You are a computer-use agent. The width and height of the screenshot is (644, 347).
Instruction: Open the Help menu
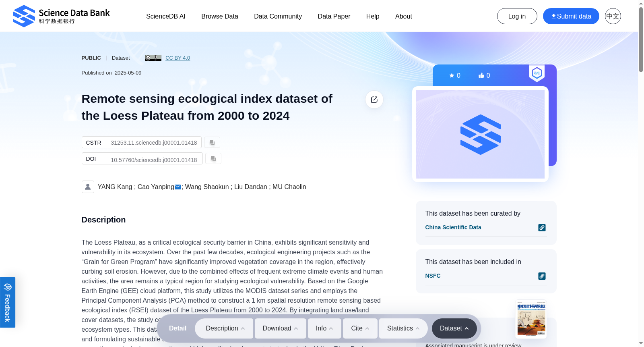click(373, 16)
